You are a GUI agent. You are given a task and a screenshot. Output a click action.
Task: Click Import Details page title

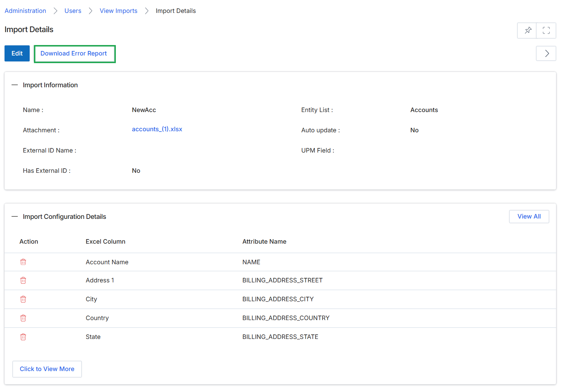(x=29, y=29)
